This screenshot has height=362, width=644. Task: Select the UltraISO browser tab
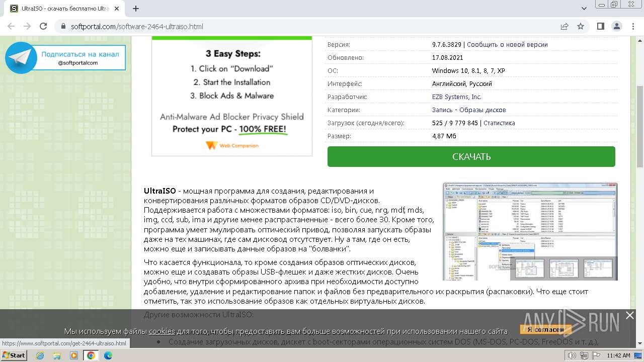pos(65,9)
